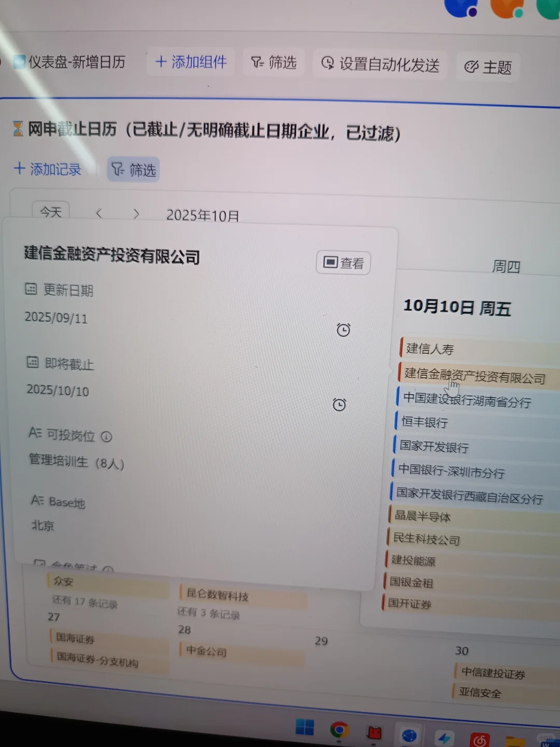
Task: Click the 添加组件 button
Action: tap(191, 62)
